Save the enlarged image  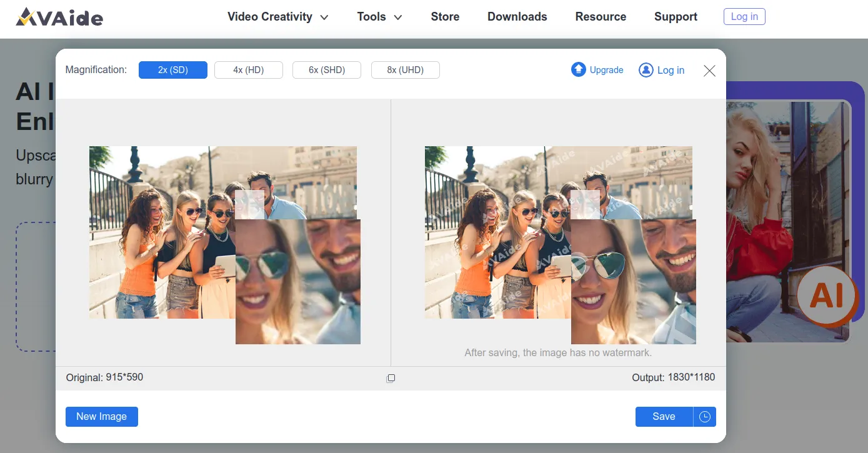663,416
